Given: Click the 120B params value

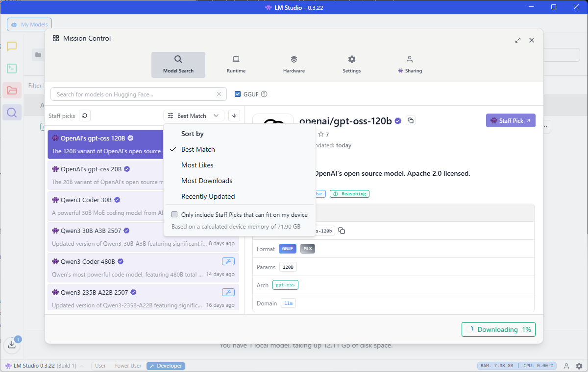Looking at the screenshot, I should (288, 267).
